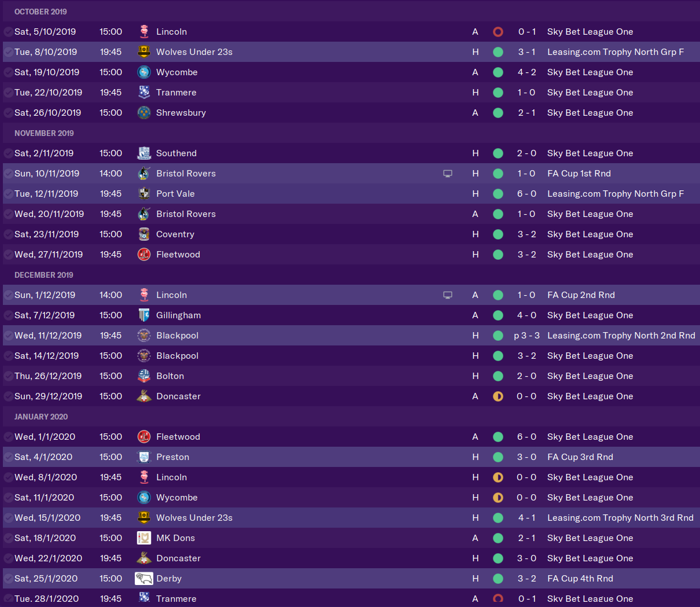Open the Leasing.com Trophy North 2nd Rnd link
Screen dimensions: 700x607
point(621,335)
